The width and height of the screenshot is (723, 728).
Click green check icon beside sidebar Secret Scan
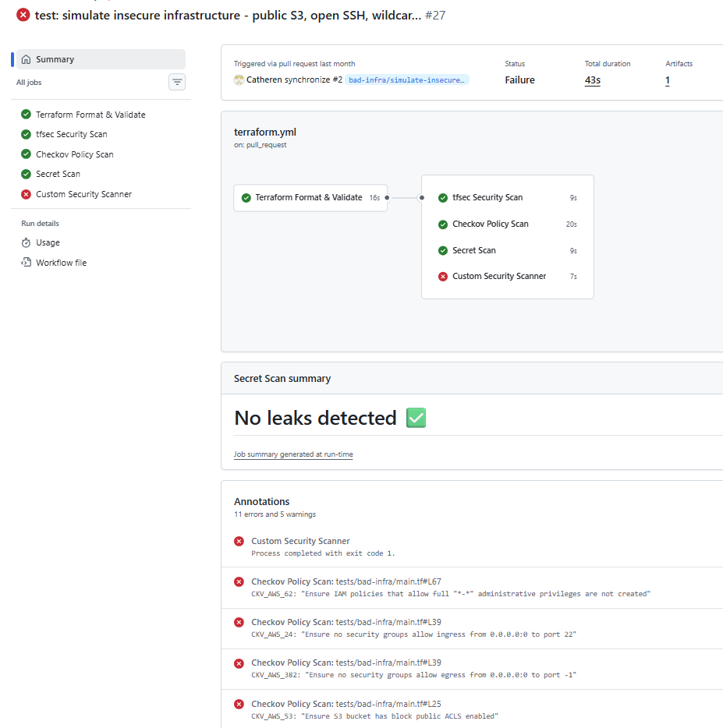pyautogui.click(x=26, y=174)
